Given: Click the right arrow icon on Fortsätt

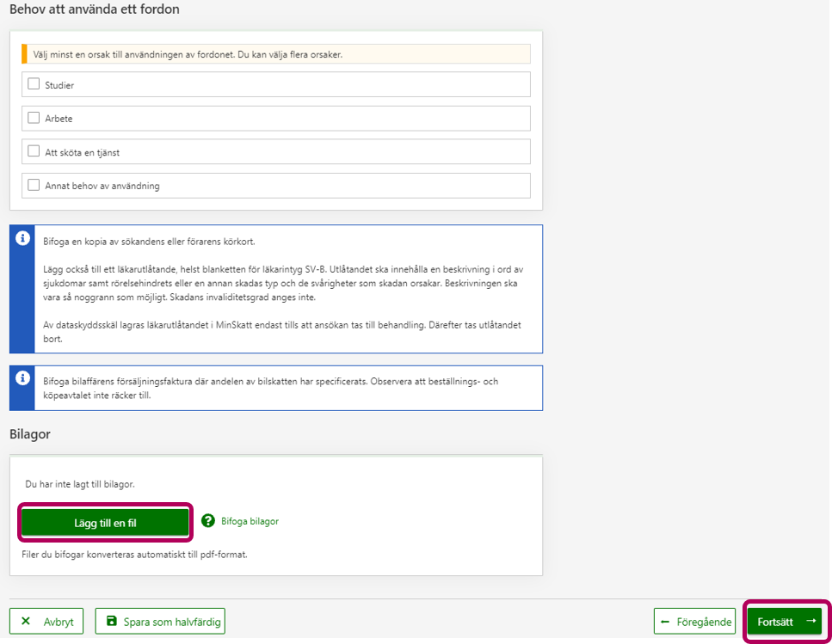Looking at the screenshot, I should pyautogui.click(x=810, y=621).
